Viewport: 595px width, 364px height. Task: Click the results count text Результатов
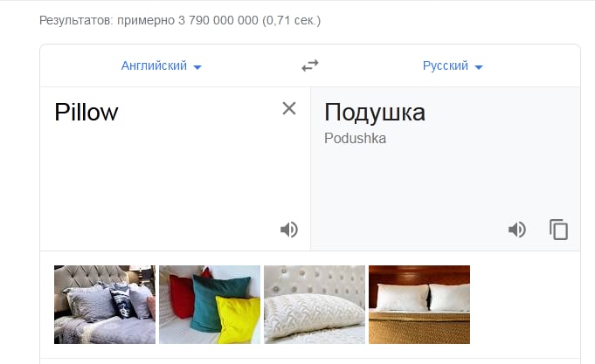[x=76, y=20]
